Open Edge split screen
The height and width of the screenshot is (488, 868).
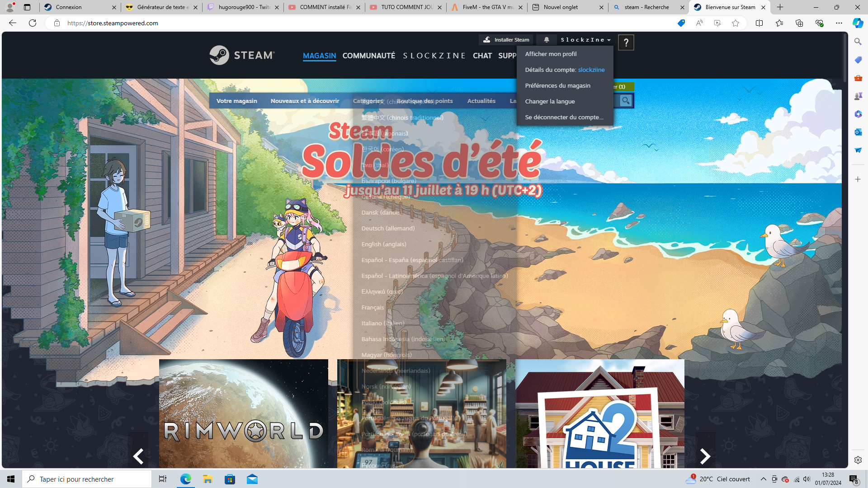click(x=759, y=23)
